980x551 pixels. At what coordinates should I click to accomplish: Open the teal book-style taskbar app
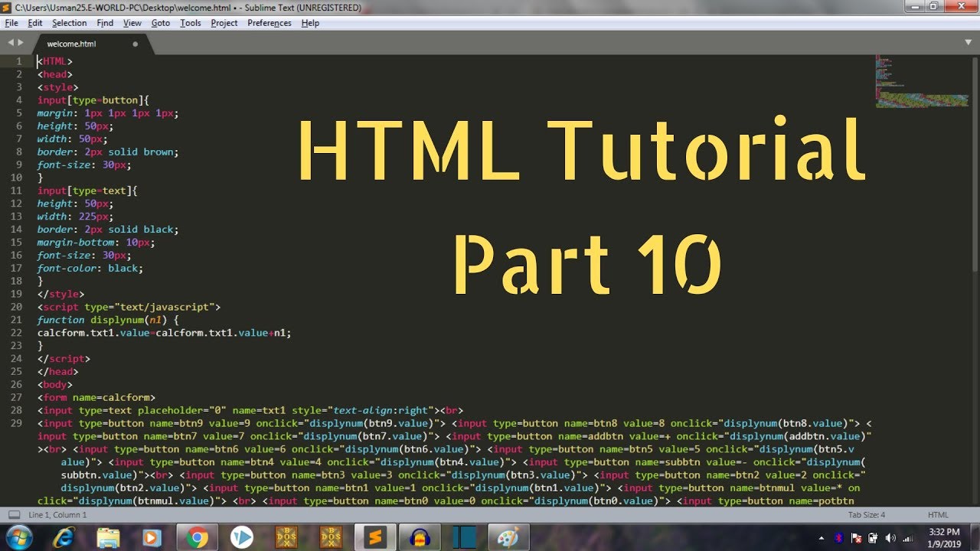(464, 538)
